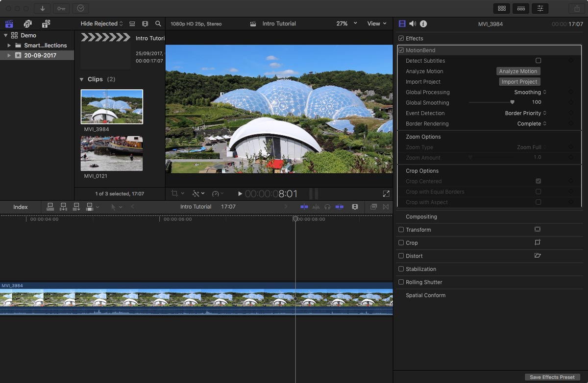
Task: Open the viewer View options menu
Action: click(x=377, y=24)
